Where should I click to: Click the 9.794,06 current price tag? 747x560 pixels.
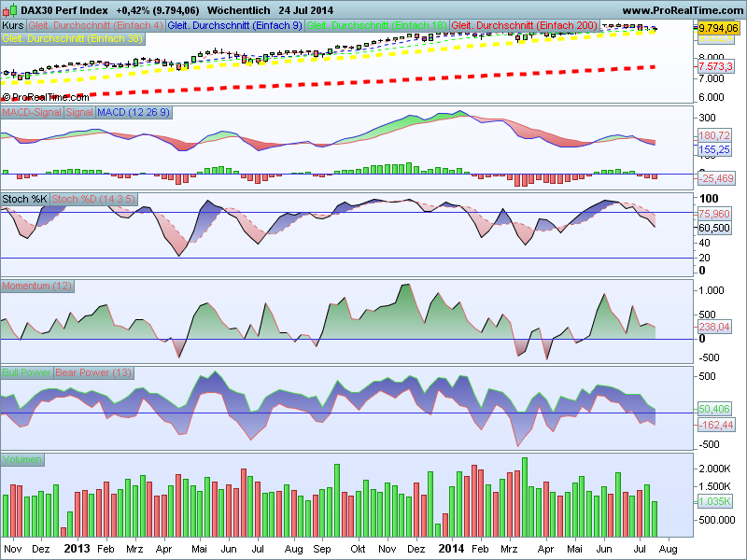coord(718,28)
